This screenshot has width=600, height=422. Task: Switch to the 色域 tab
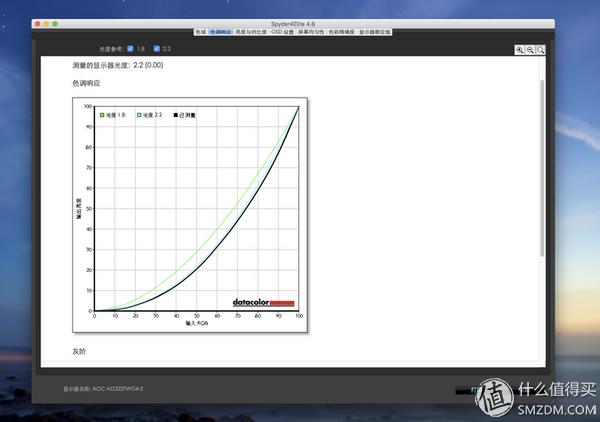200,32
